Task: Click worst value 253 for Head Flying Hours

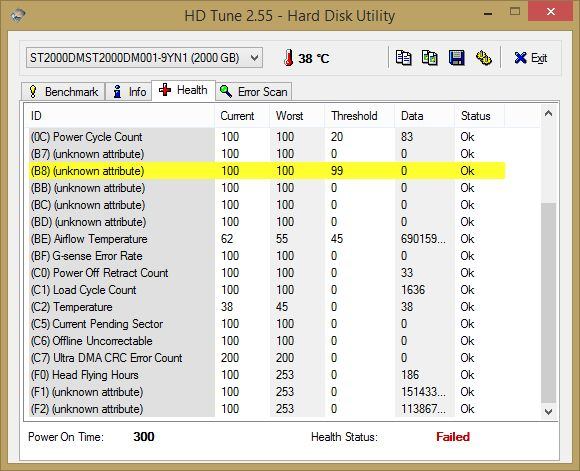Action: 285,375
